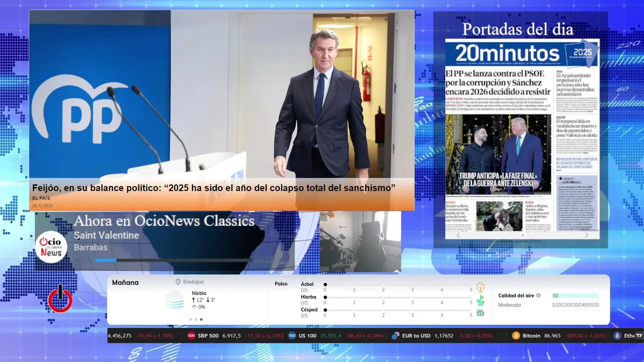The width and height of the screenshot is (644, 362).
Task: Select the second weather carousel dot
Action: tap(196, 319)
